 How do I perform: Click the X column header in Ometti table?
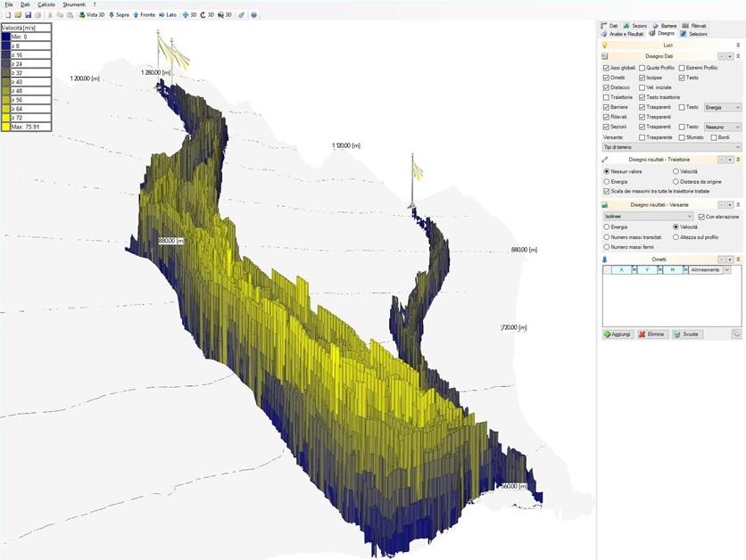click(620, 269)
